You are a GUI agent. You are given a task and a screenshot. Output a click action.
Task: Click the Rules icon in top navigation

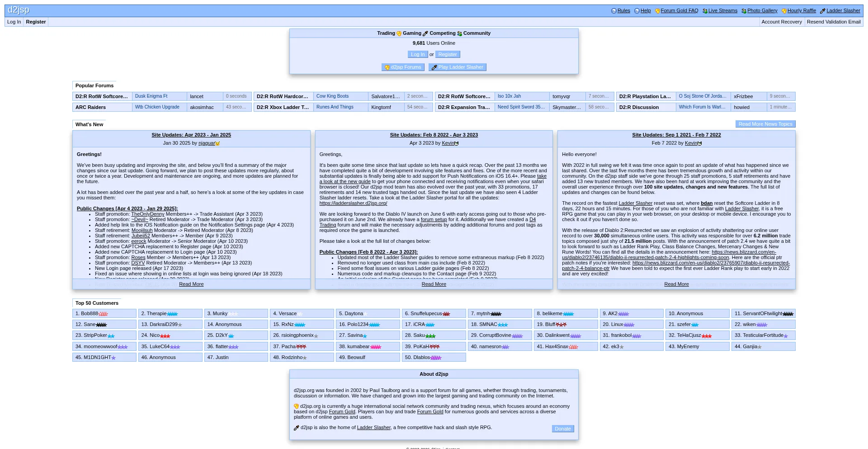[613, 11]
